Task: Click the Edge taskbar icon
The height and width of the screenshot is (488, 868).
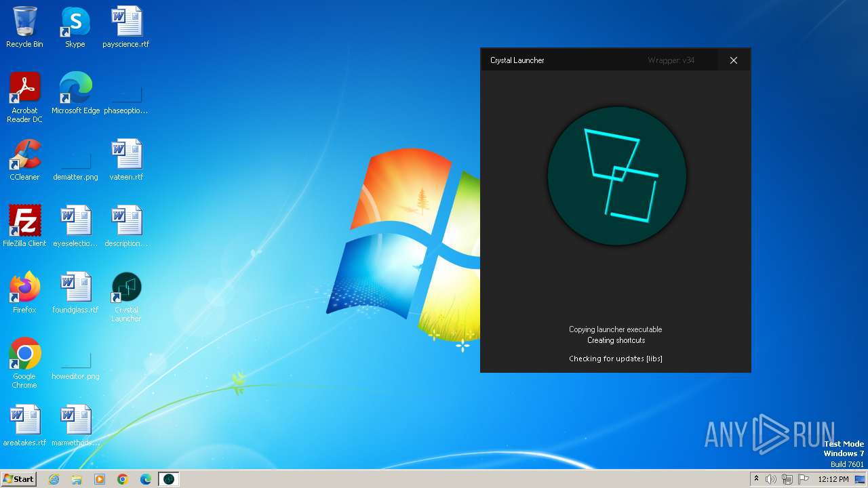Action: (x=146, y=479)
